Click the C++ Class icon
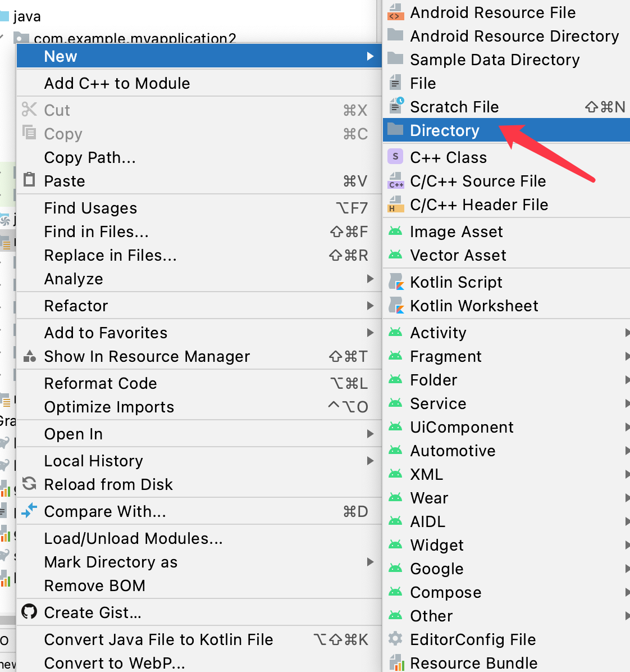Screen dimensions: 630x672 [x=395, y=157]
